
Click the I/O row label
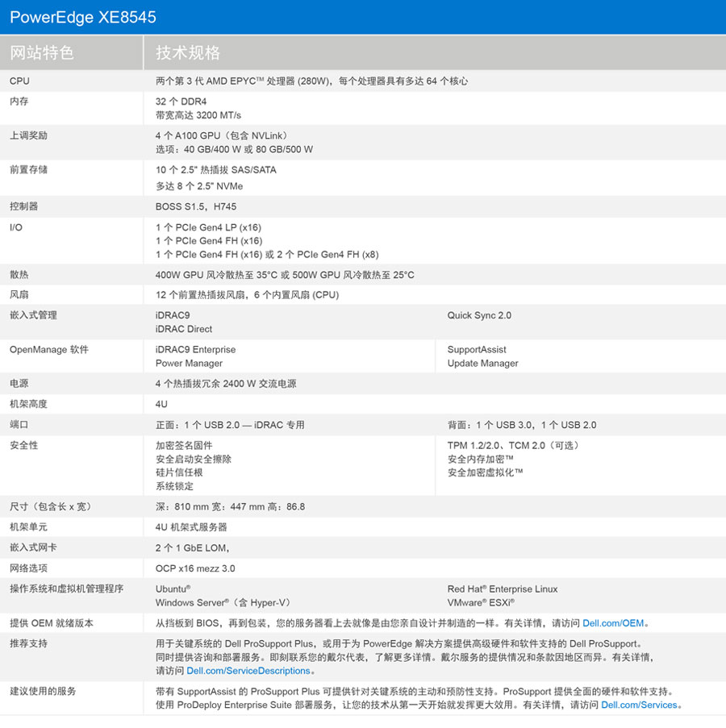coord(16,227)
